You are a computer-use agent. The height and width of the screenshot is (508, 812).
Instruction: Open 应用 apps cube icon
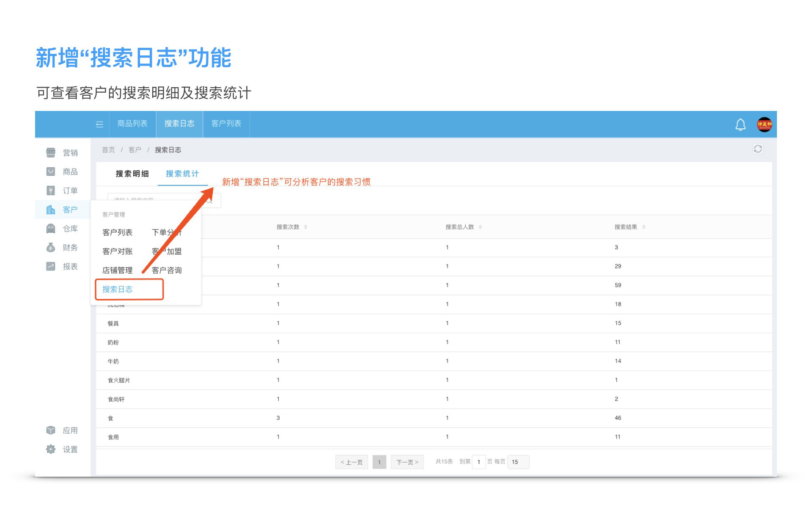pyautogui.click(x=51, y=430)
